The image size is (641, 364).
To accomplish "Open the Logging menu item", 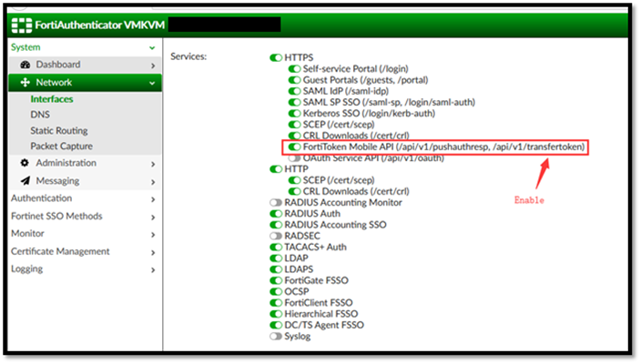I will [x=27, y=269].
